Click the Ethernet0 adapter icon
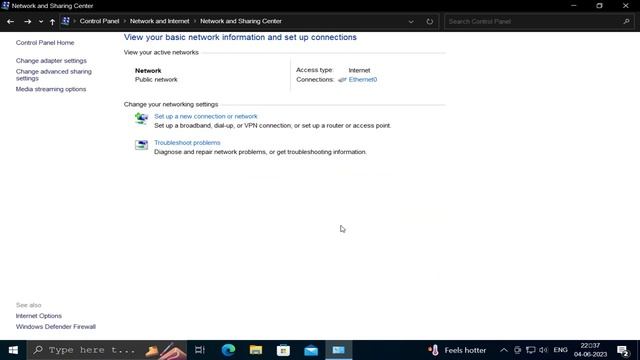Screen dimensions: 640x360 (x=342, y=80)
